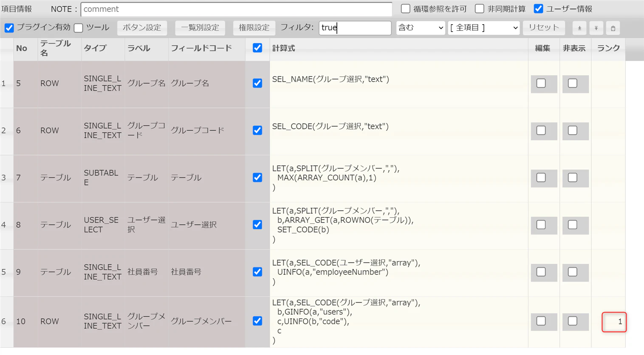This screenshot has width=644, height=355.
Task: Click the リセット filter button
Action: click(x=544, y=28)
